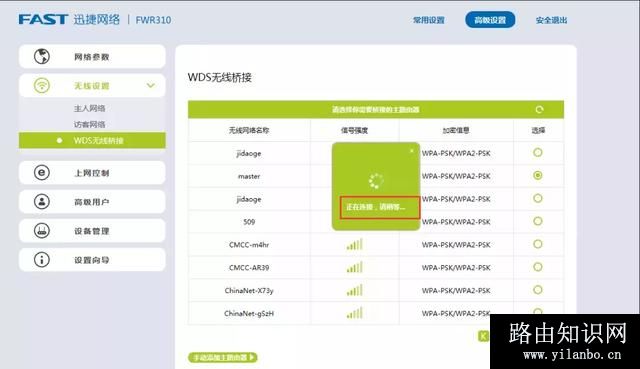640x369 pixels.
Task: Select WDS无线桥接 submenu item
Action: click(92, 140)
